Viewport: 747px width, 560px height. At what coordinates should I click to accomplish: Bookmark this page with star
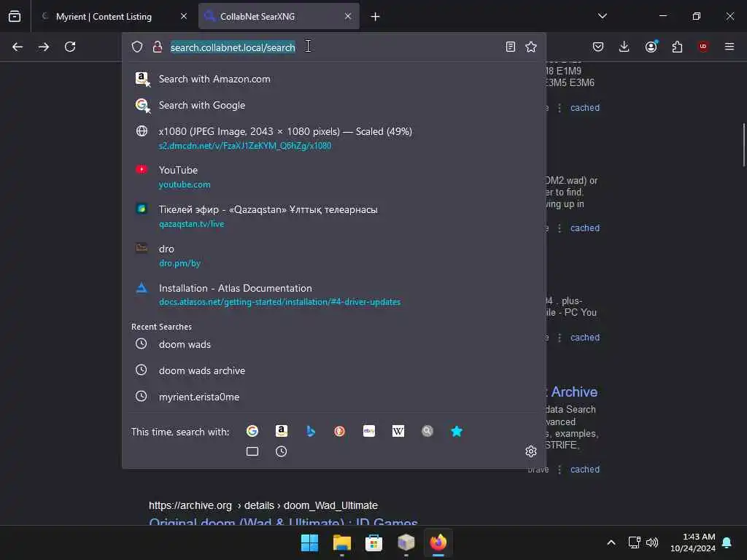pyautogui.click(x=531, y=47)
